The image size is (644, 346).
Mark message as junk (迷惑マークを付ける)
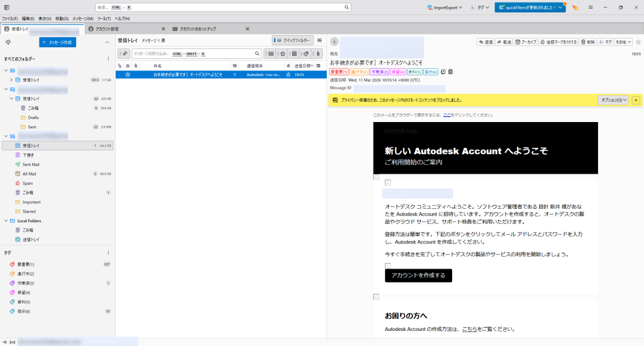pos(558,42)
